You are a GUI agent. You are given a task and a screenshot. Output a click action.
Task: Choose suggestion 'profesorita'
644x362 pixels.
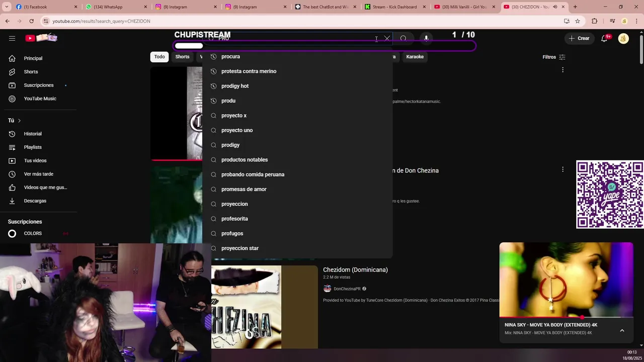pyautogui.click(x=297, y=219)
